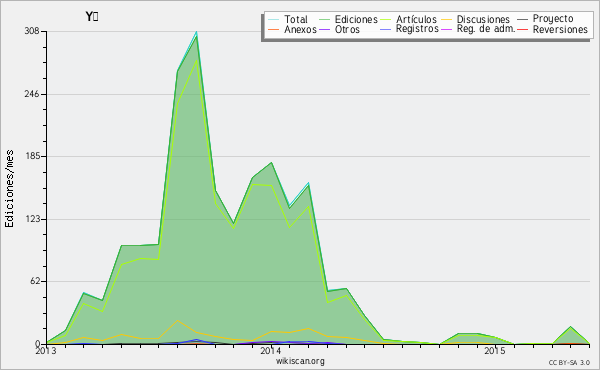The image size is (600, 370).
Task: Click the CC BY-SA 3.0 license text
Action: tap(569, 363)
